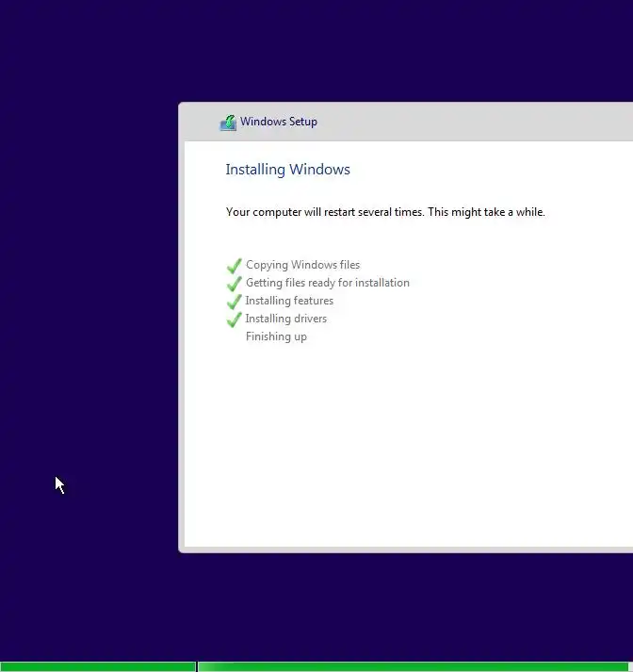
Task: Click the 'Copying Windows files' step
Action: (302, 265)
